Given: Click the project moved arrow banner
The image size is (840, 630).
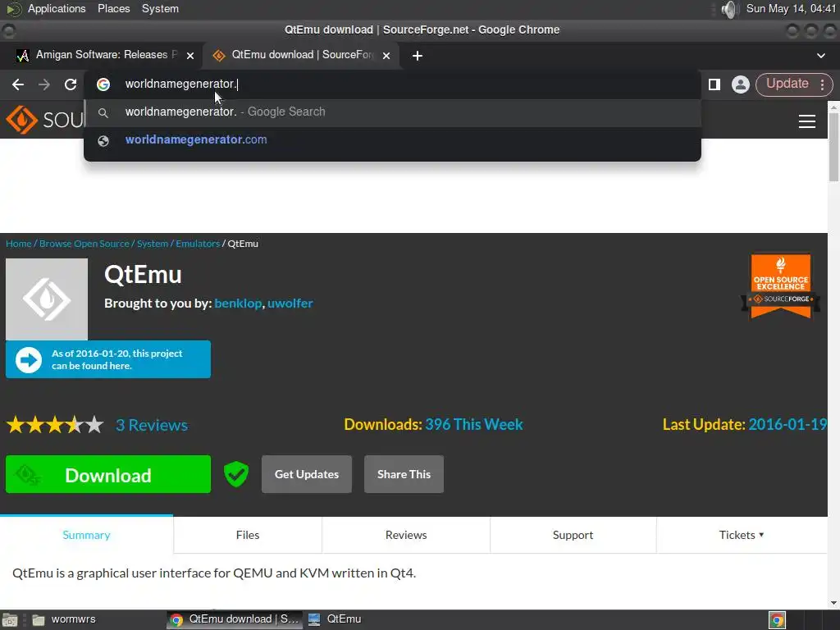Looking at the screenshot, I should [108, 359].
